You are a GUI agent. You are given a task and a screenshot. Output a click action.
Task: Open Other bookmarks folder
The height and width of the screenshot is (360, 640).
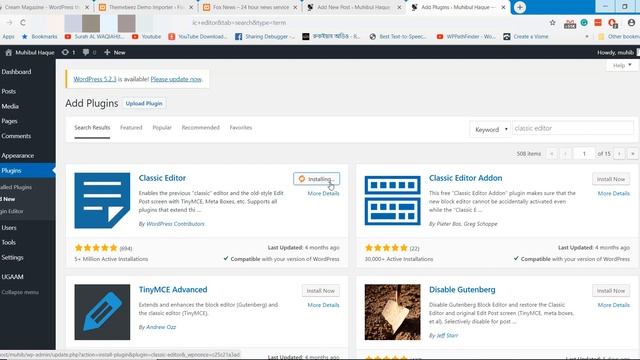coord(619,36)
